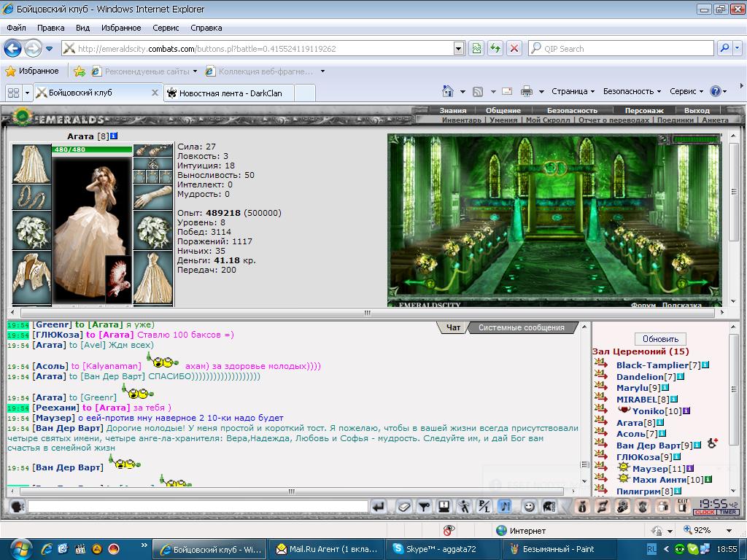Image resolution: width=747 pixels, height=560 pixels.
Task: Click the Обновить button
Action: [x=660, y=339]
